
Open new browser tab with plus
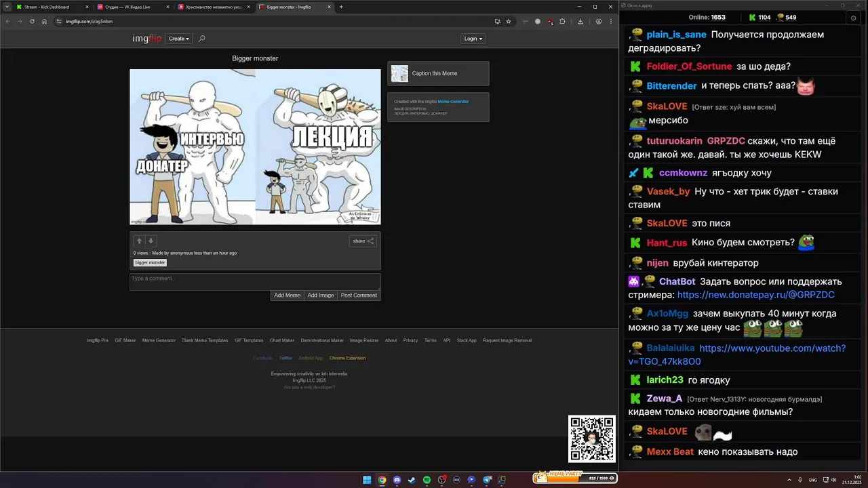(341, 7)
